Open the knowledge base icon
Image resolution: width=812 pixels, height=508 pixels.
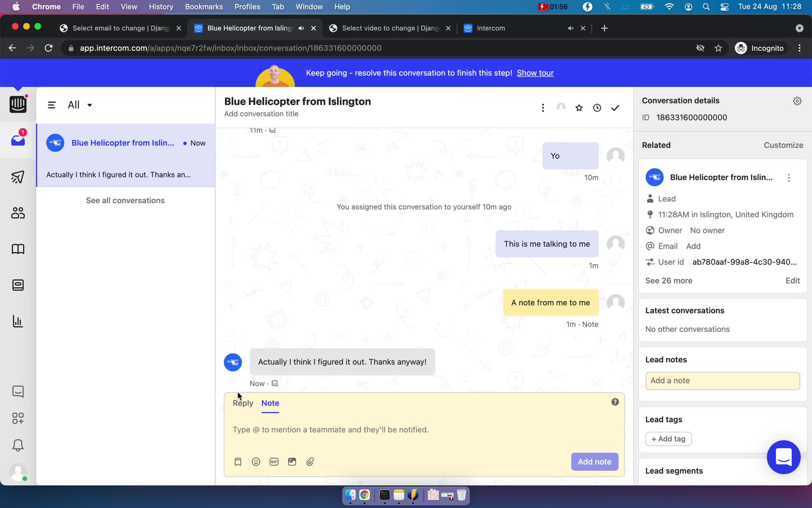18,249
